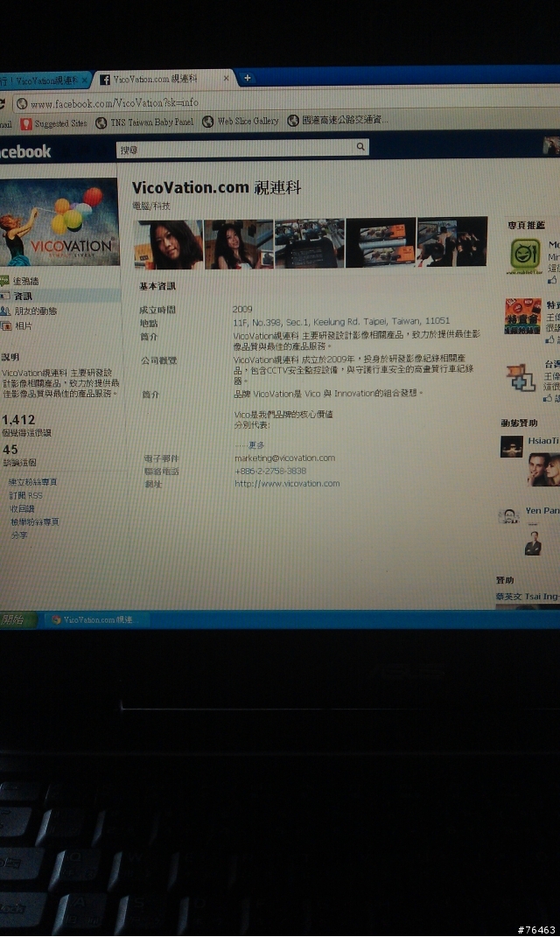560x937 pixels.
Task: Open the TNS Taiwan Baby Panel bookmark
Action: pos(144,122)
